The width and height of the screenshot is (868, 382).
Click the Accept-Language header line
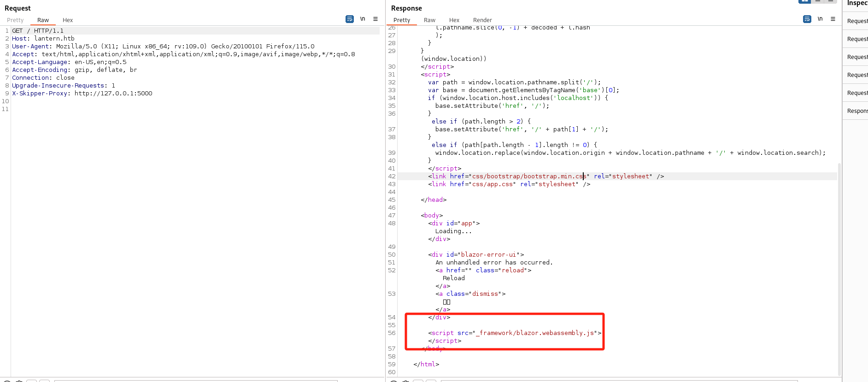pos(69,62)
